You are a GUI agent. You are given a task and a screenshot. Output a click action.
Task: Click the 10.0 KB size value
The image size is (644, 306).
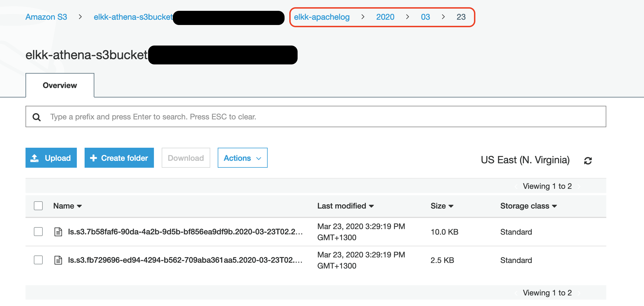(444, 232)
